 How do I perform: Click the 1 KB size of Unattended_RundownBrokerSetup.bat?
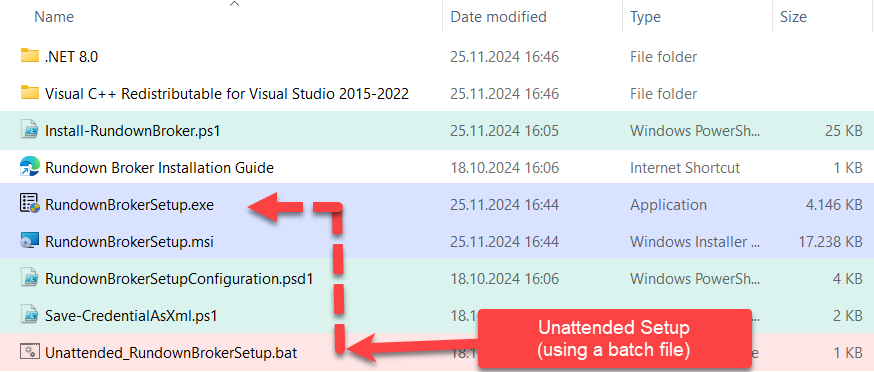coord(847,352)
